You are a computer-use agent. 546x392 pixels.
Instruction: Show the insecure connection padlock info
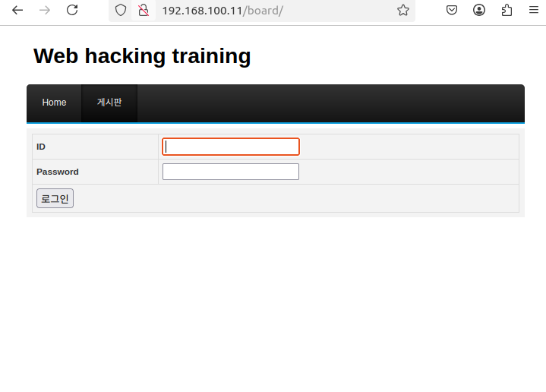click(144, 11)
